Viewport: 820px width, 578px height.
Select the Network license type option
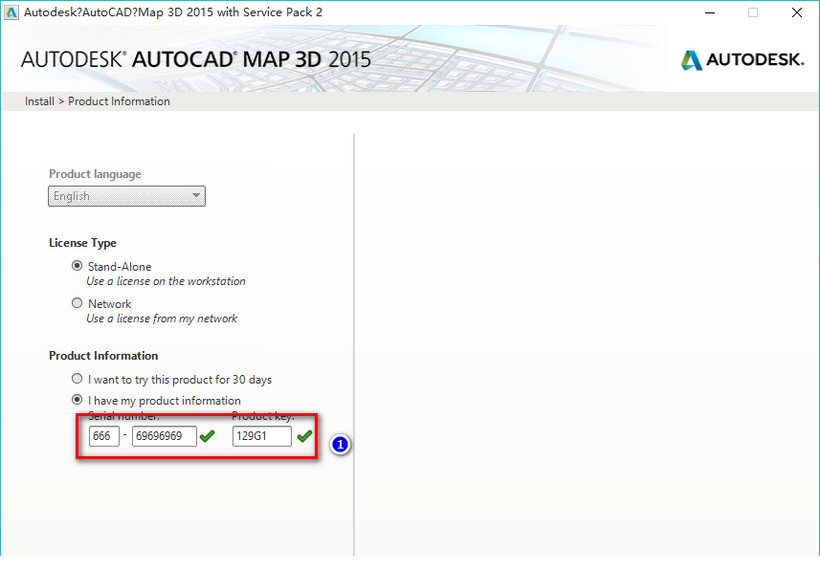[77, 303]
